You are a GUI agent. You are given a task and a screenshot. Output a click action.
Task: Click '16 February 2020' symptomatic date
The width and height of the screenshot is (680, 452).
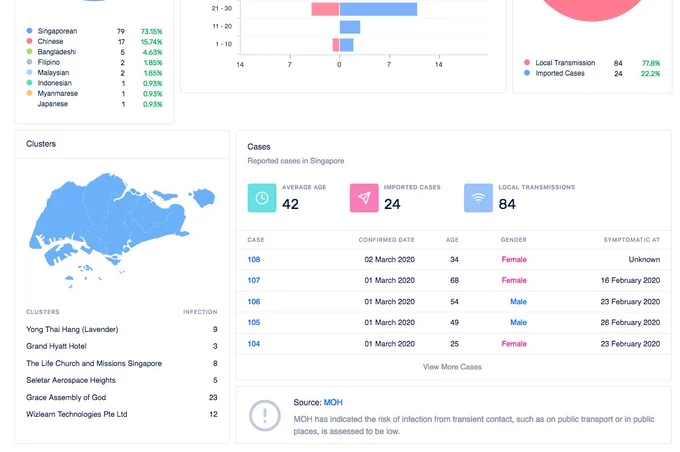point(631,280)
